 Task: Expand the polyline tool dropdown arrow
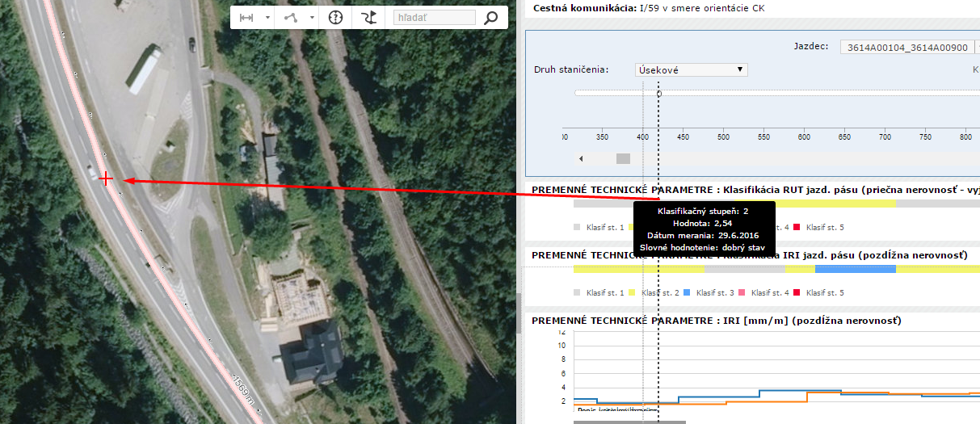click(312, 18)
